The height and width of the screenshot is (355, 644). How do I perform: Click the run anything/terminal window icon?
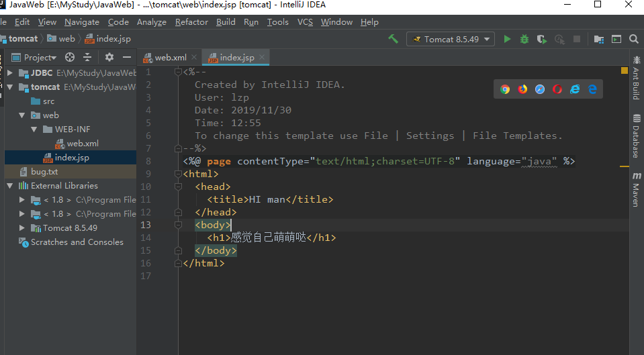(x=616, y=39)
